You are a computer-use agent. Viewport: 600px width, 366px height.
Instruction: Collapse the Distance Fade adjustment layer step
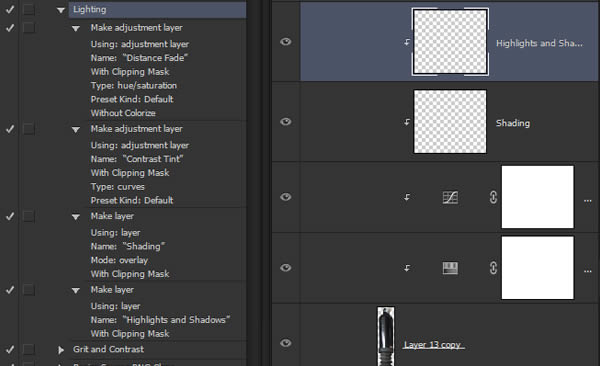tap(76, 29)
